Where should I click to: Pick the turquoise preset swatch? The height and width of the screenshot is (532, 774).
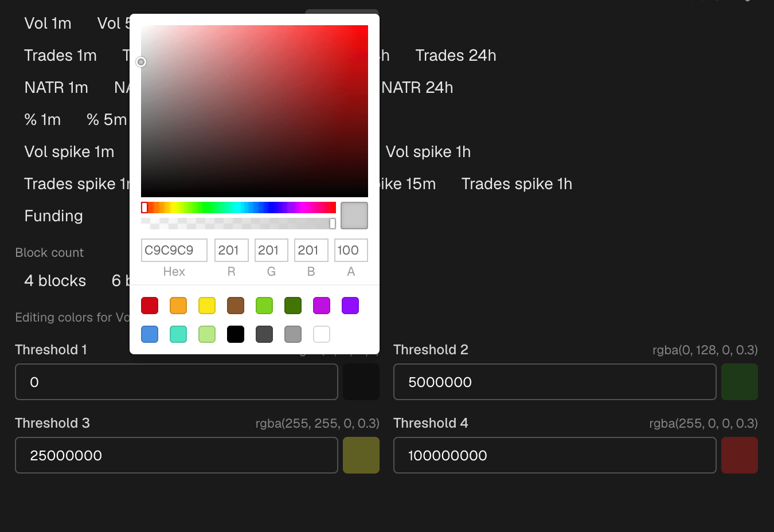tap(178, 334)
